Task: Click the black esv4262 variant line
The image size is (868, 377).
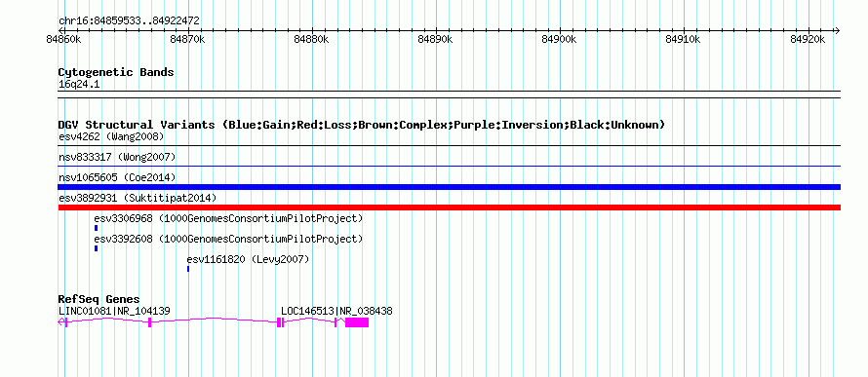Action: (449, 146)
